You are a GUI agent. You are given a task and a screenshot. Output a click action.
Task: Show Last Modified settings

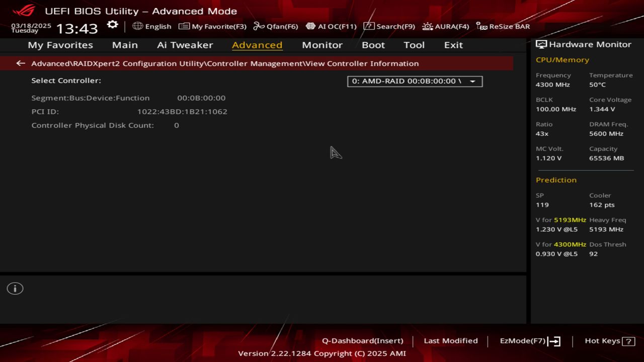pos(451,341)
